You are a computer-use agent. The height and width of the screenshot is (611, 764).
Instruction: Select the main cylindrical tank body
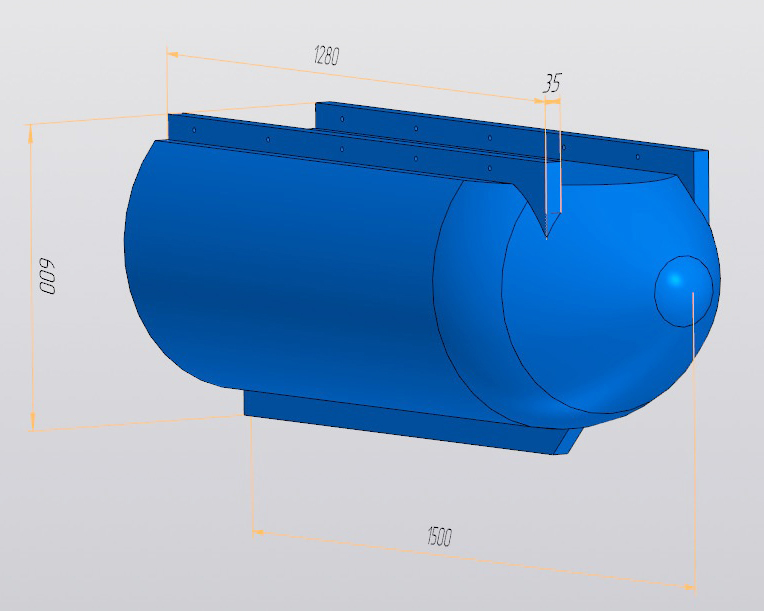pos(292,278)
